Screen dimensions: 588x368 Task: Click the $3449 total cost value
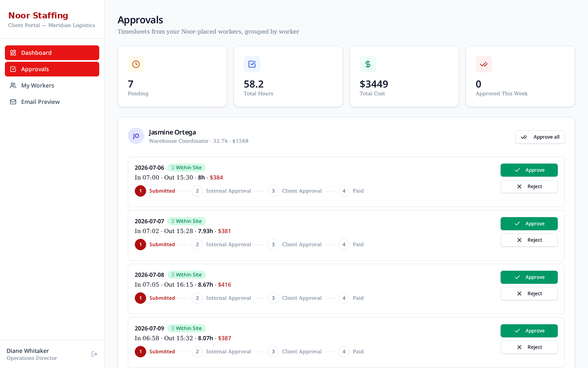(374, 84)
